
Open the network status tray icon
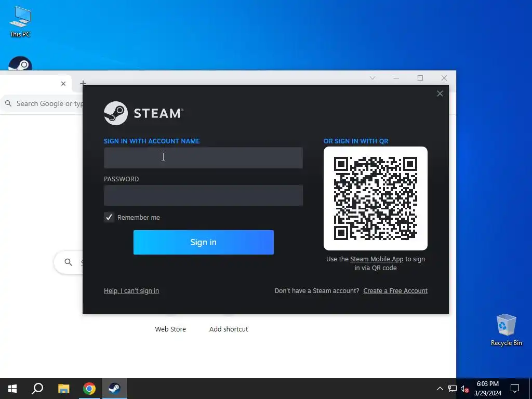pyautogui.click(x=453, y=389)
